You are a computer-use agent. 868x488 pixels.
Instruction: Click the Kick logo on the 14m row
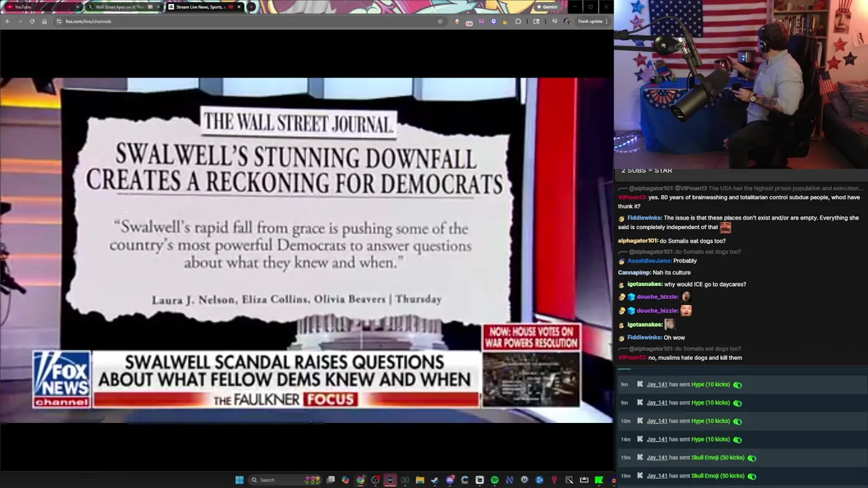coord(639,439)
